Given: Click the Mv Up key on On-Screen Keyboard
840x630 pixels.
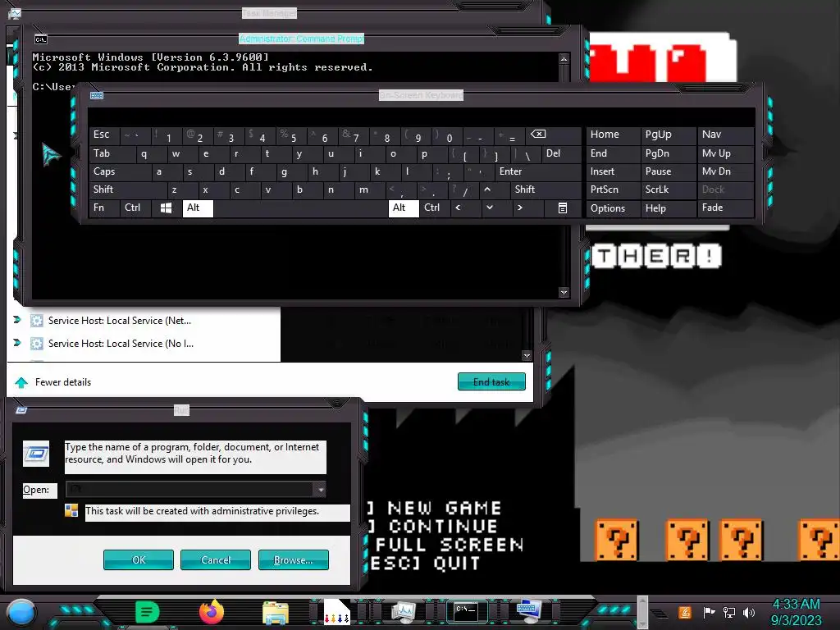Looking at the screenshot, I should coord(725,153).
